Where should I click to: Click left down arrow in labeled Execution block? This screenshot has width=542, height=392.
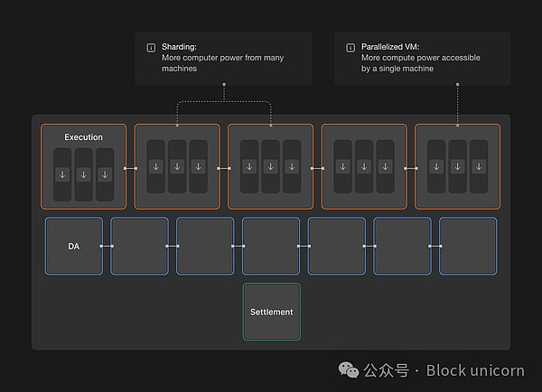[x=62, y=173]
